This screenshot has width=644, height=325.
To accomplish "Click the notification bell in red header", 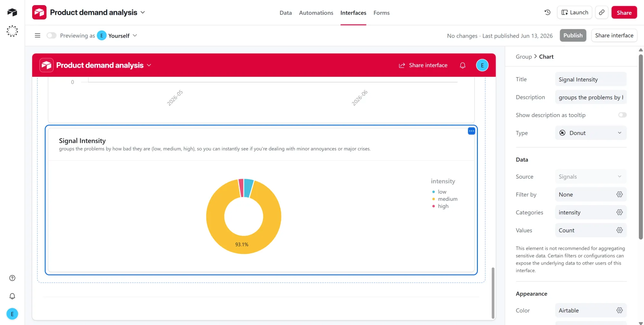I will tap(463, 65).
